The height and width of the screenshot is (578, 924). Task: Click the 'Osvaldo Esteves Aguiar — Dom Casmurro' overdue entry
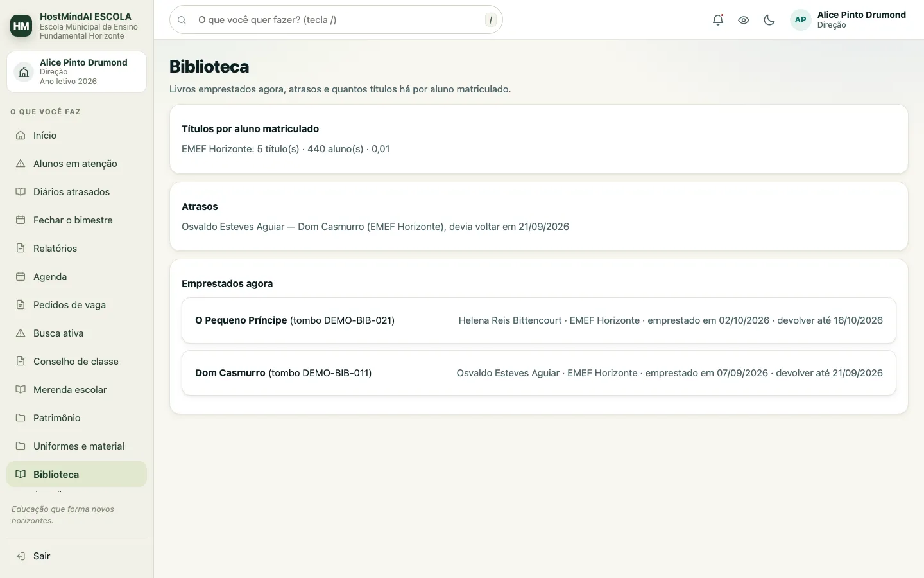click(x=375, y=227)
